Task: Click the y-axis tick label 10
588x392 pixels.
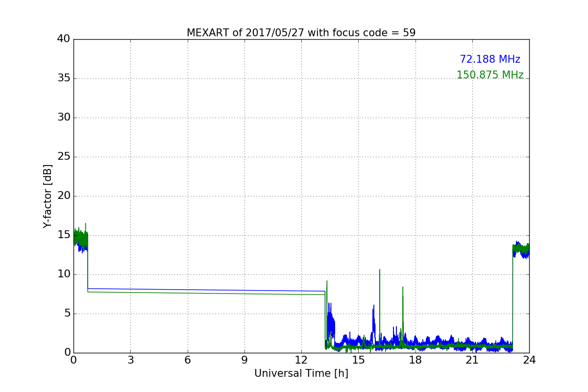Action: coord(64,274)
